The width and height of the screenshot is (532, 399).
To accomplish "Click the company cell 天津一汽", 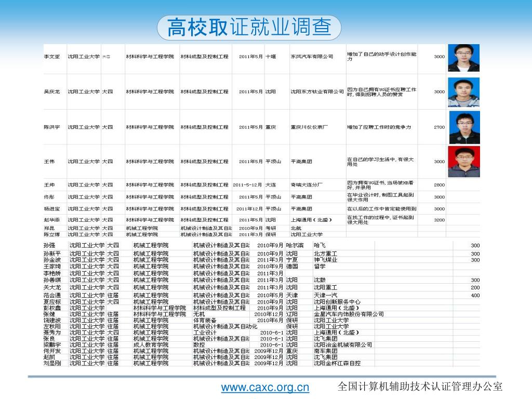I will click(325, 296).
